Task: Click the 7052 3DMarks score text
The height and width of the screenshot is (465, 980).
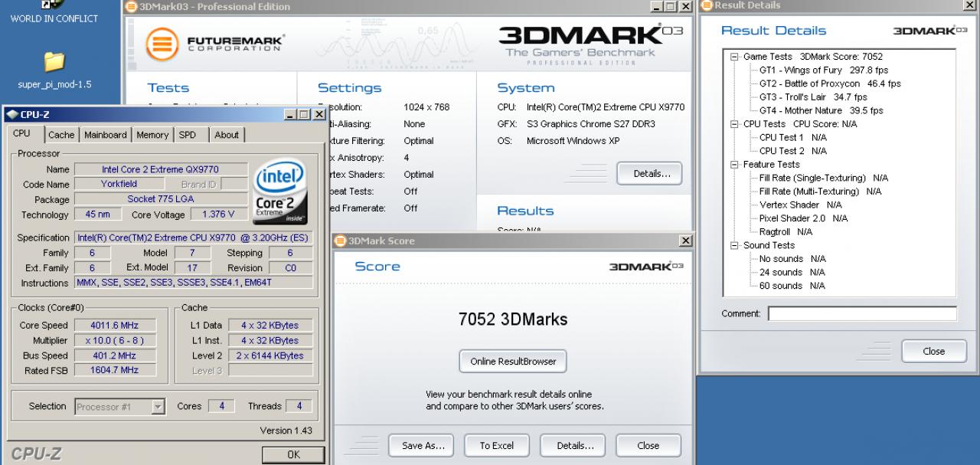Action: (x=513, y=319)
